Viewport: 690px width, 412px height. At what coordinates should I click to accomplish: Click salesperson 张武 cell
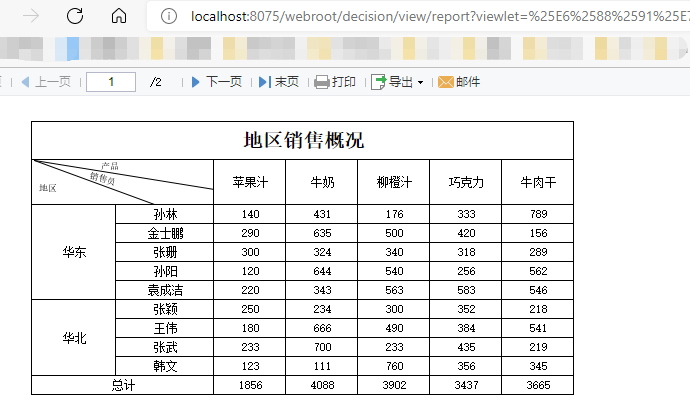(165, 347)
